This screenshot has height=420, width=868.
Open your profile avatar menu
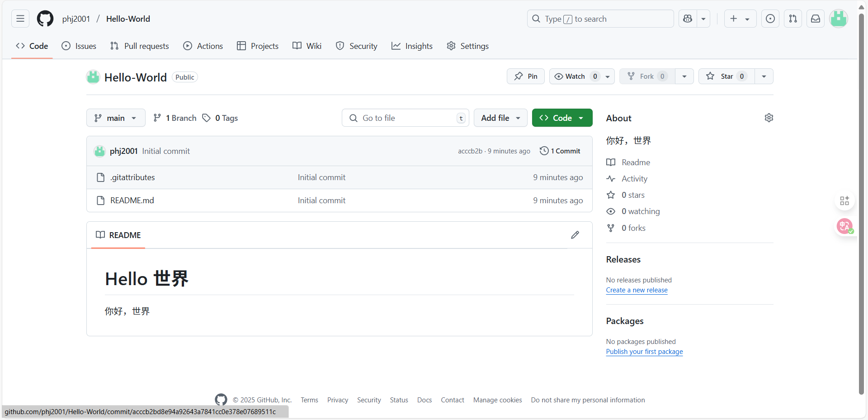pos(839,19)
